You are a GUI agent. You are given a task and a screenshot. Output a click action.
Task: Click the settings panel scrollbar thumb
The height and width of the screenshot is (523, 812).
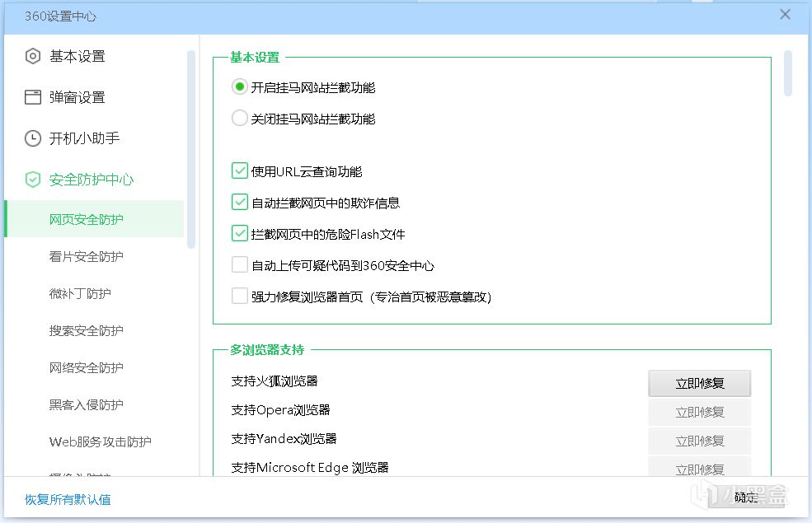(787, 73)
